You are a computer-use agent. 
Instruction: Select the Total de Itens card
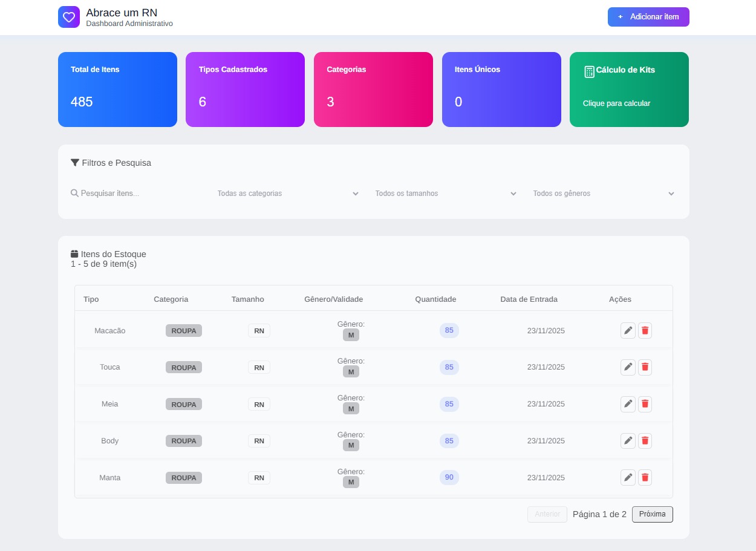pos(117,89)
